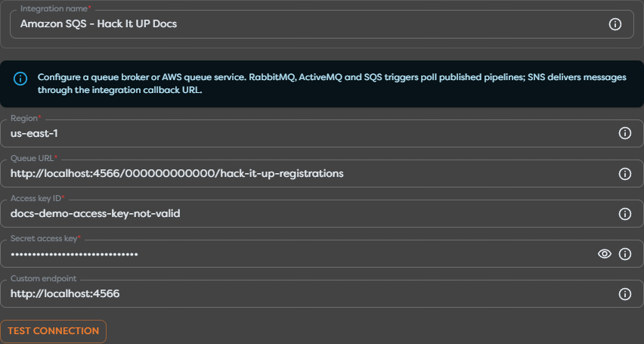Image resolution: width=644 pixels, height=344 pixels.
Task: Open the info icon in Secret access key field
Action: pyautogui.click(x=624, y=254)
